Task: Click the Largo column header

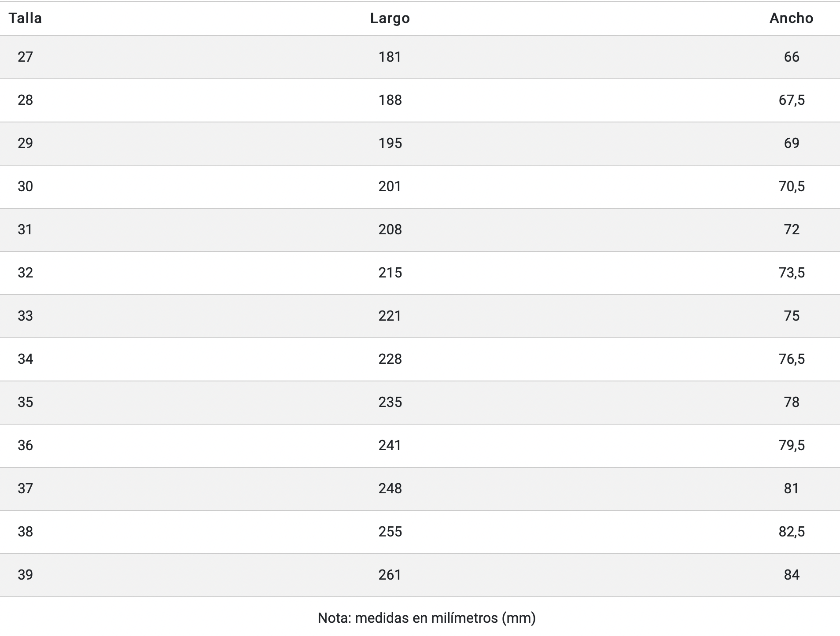Action: point(390,18)
